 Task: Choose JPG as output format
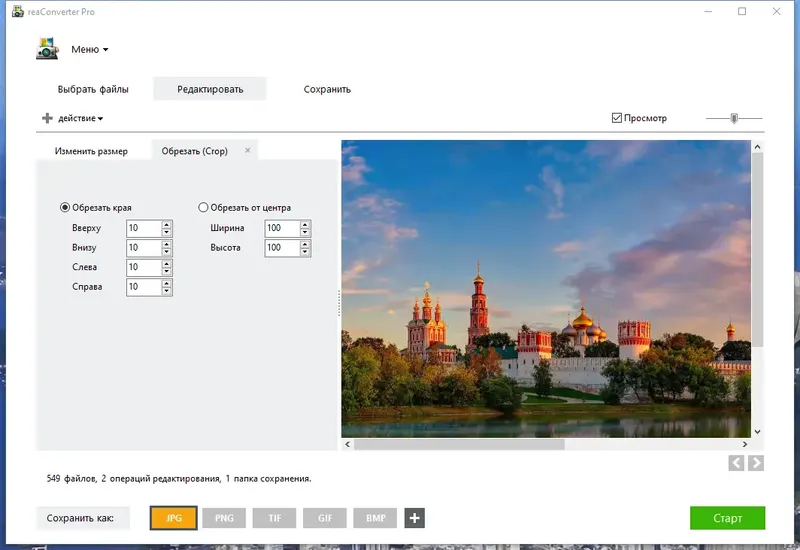pyautogui.click(x=173, y=518)
